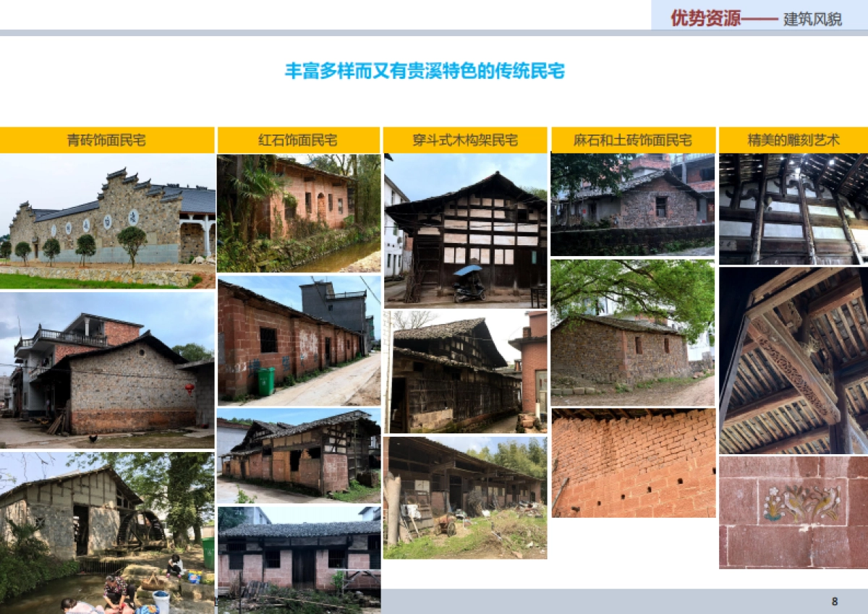Click the 建筑风貌 header label
Image resolution: width=868 pixels, height=614 pixels.
[x=803, y=20]
